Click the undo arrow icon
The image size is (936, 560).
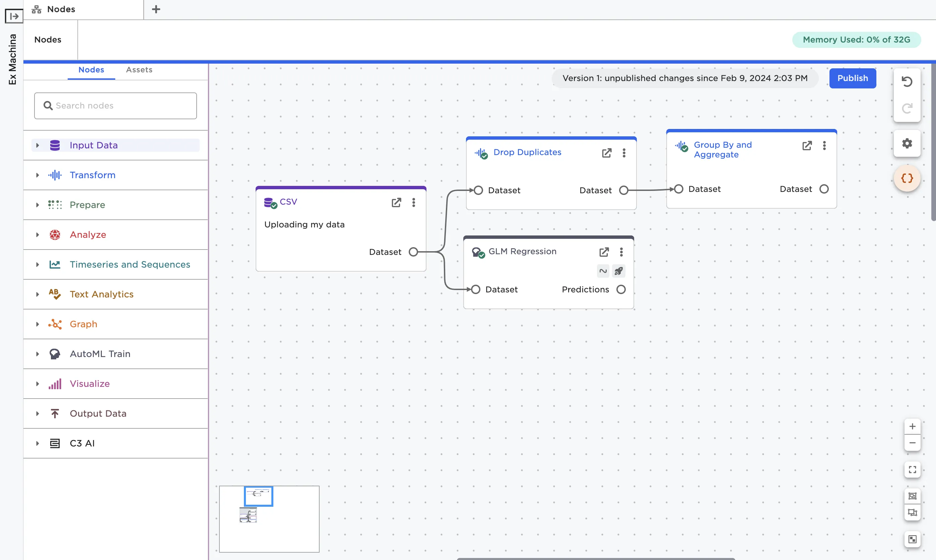point(907,82)
